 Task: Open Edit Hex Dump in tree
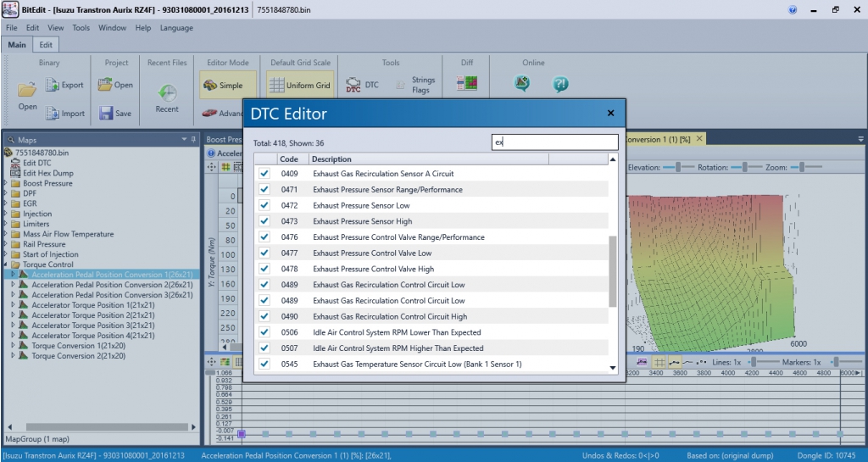pos(47,173)
